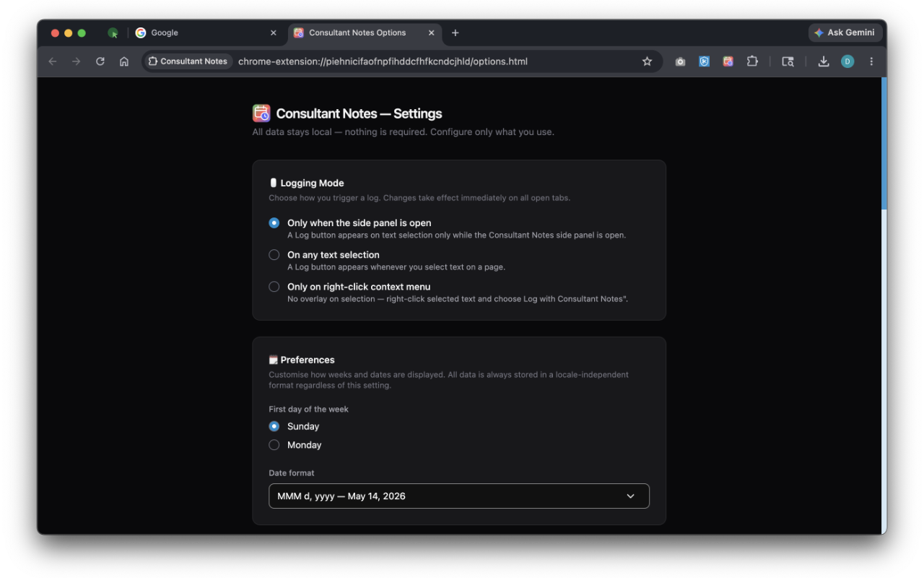924x578 pixels.
Task: Click the Date format label
Action: (292, 473)
